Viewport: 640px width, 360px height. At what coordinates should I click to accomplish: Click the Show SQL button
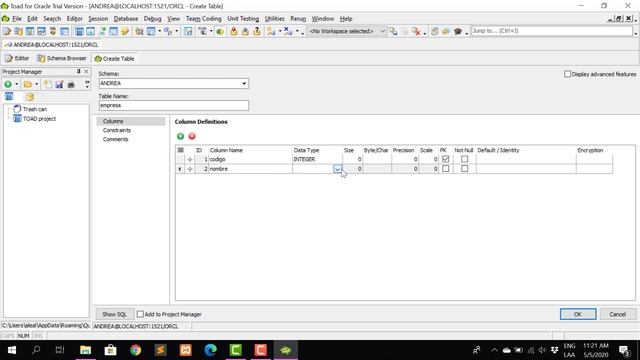pyautogui.click(x=114, y=314)
